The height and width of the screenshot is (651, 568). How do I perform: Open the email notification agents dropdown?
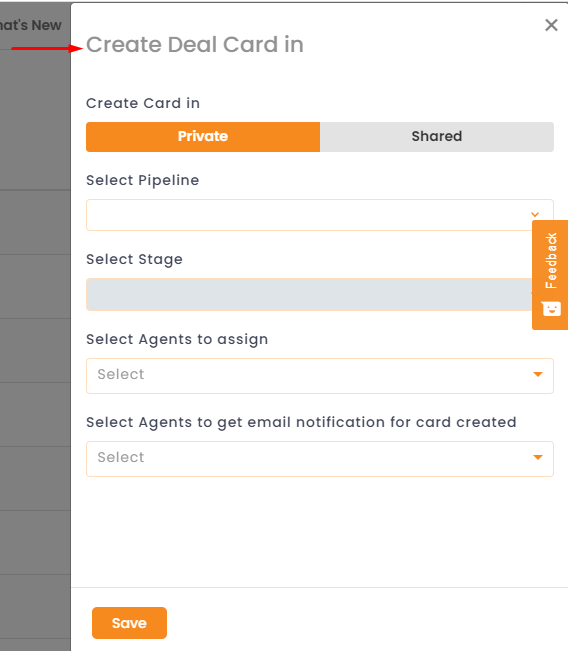pyautogui.click(x=320, y=459)
